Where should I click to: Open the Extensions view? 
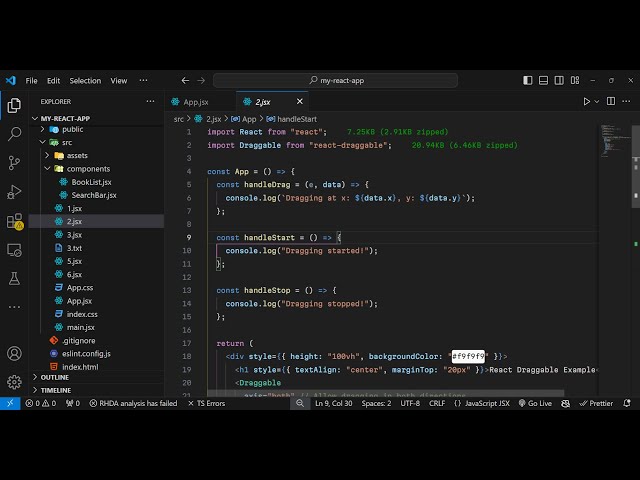pos(14,220)
